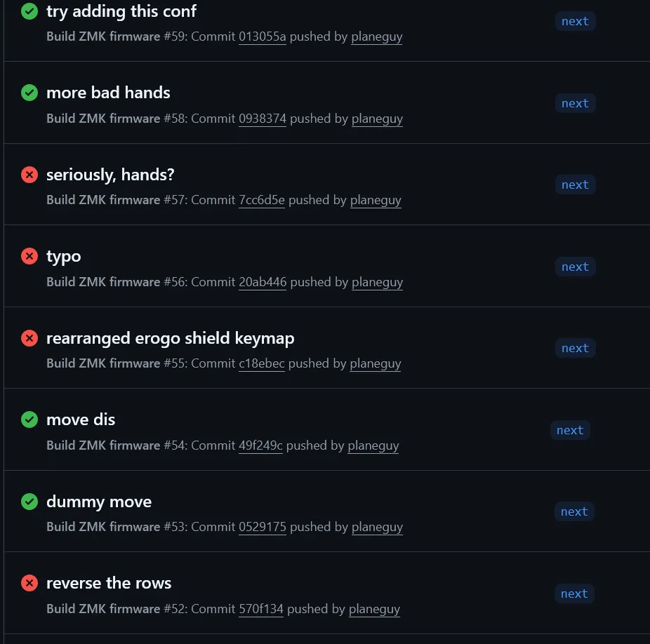Screen dimensions: 650x644
Task: Click red X icon for 'reverse the rows'
Action: pyautogui.click(x=29, y=583)
